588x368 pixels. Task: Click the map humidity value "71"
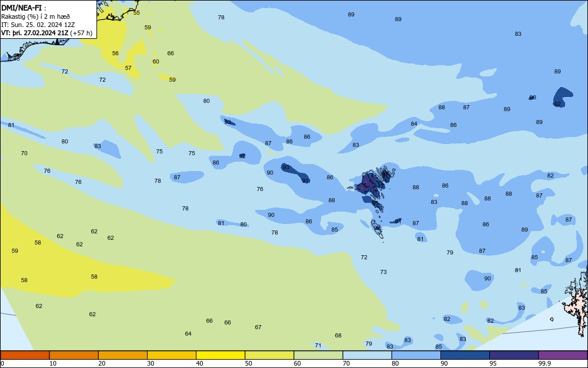coord(318,346)
